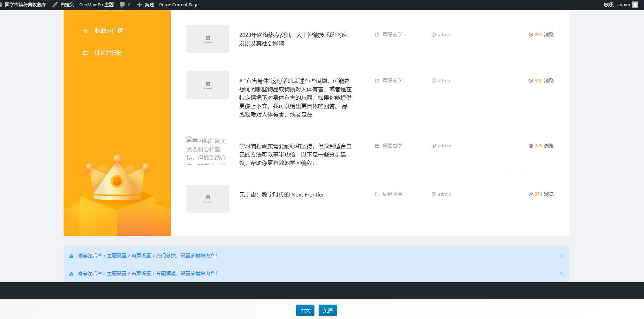Click the 993 浏览 view count
Image resolution: width=644 pixels, height=319 pixels.
pyautogui.click(x=544, y=34)
